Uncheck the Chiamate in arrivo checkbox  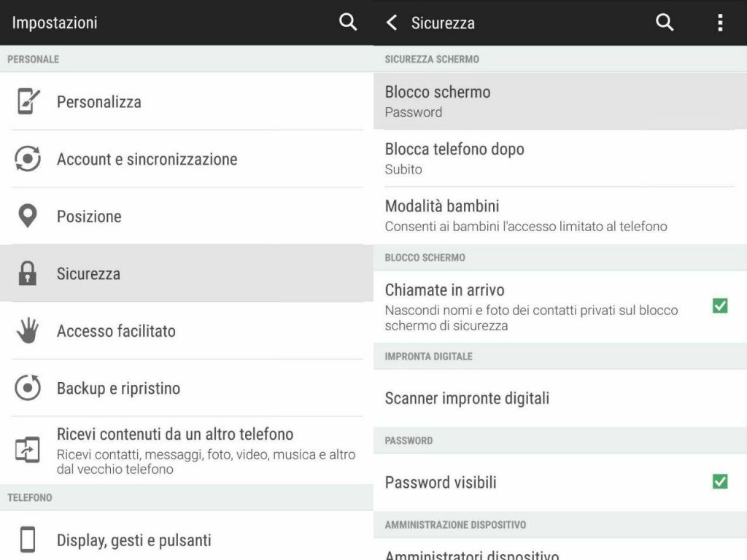(720, 306)
